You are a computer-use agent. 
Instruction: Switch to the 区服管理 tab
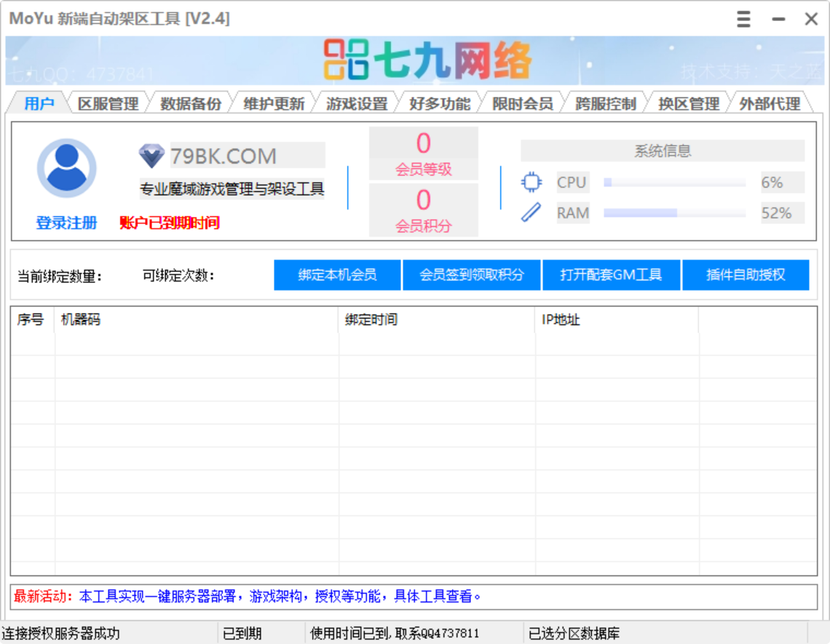pos(108,103)
